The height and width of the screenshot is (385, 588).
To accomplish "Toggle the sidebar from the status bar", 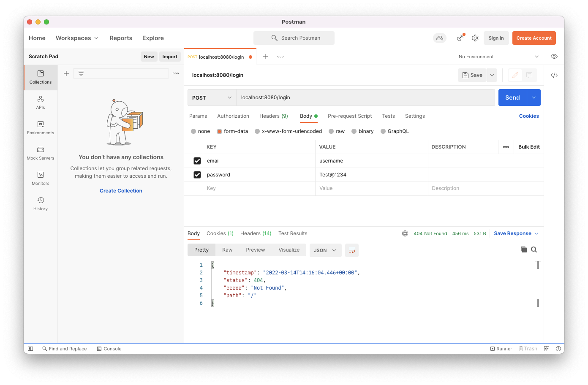I will pos(30,349).
